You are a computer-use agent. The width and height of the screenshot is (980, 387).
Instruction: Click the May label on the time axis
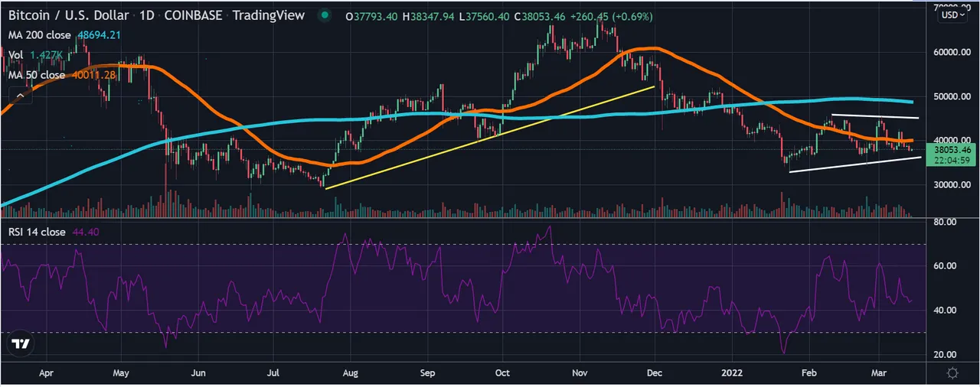121,374
